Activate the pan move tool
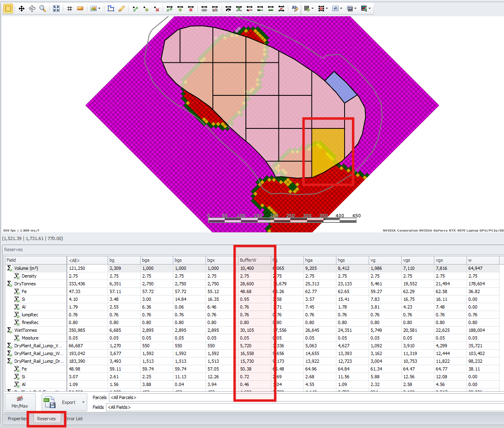504x428 pixels. coord(21,9)
